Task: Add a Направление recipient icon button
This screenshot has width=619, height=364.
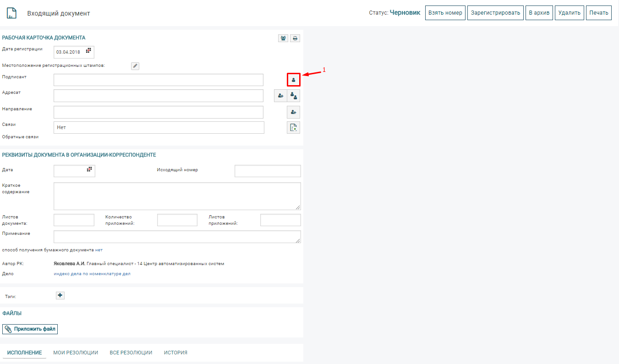Action: 293,112
